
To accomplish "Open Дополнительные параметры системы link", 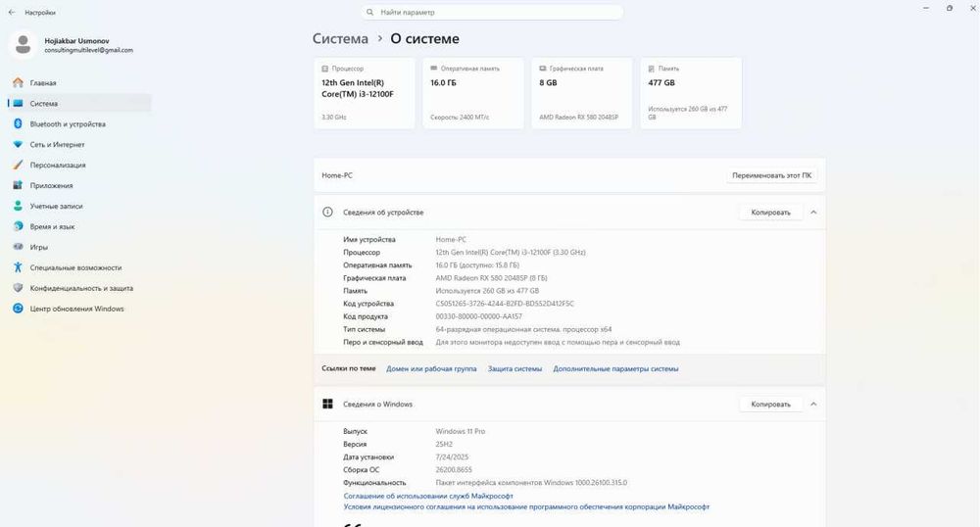I will [615, 369].
